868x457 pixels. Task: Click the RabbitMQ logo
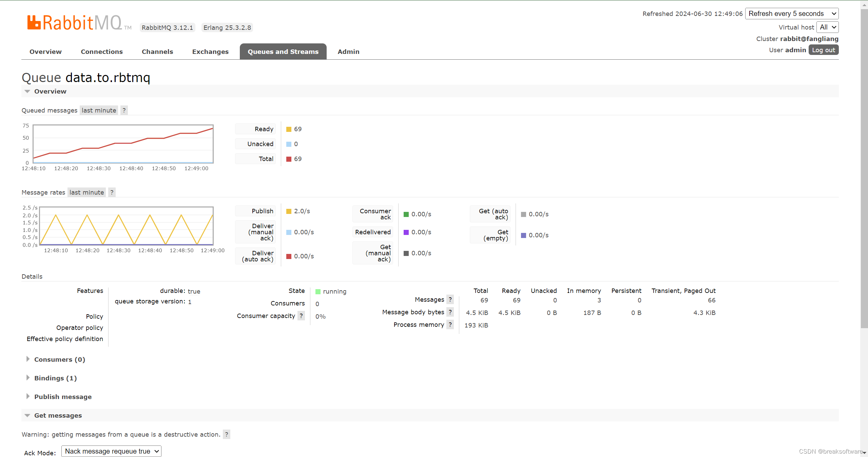coord(79,23)
